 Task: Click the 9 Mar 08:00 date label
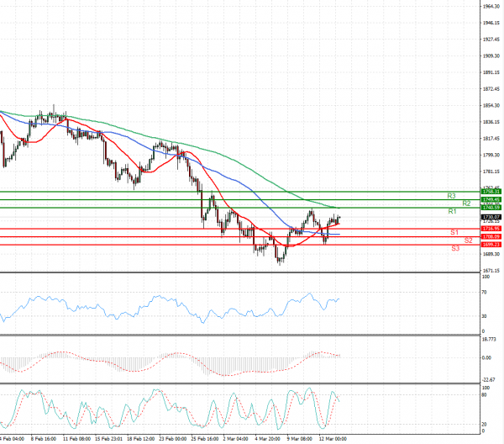pos(300,439)
